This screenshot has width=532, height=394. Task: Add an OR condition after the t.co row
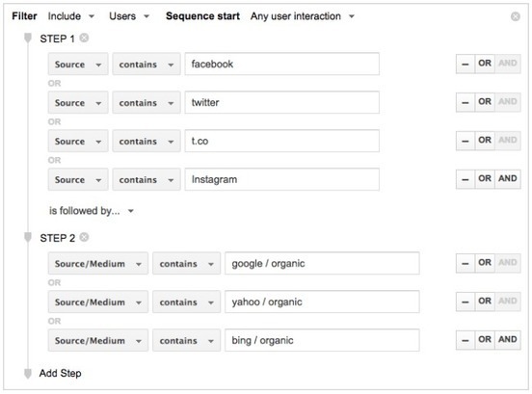pyautogui.click(x=485, y=141)
